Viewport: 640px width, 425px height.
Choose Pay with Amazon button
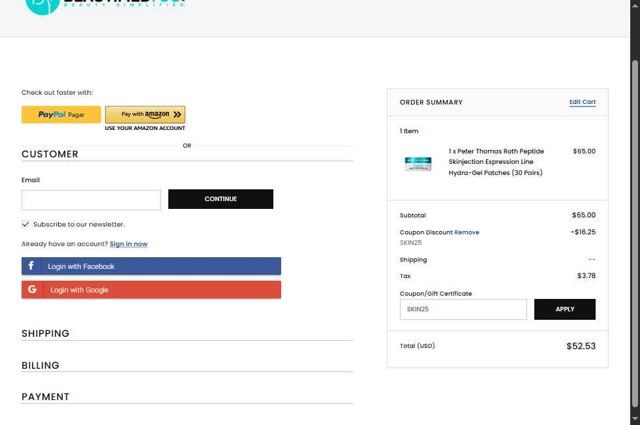145,114
